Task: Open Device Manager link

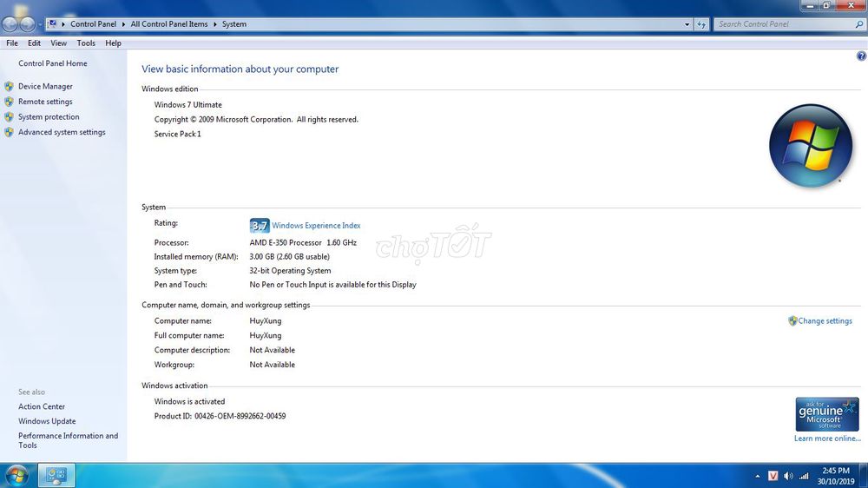Action: click(x=45, y=87)
